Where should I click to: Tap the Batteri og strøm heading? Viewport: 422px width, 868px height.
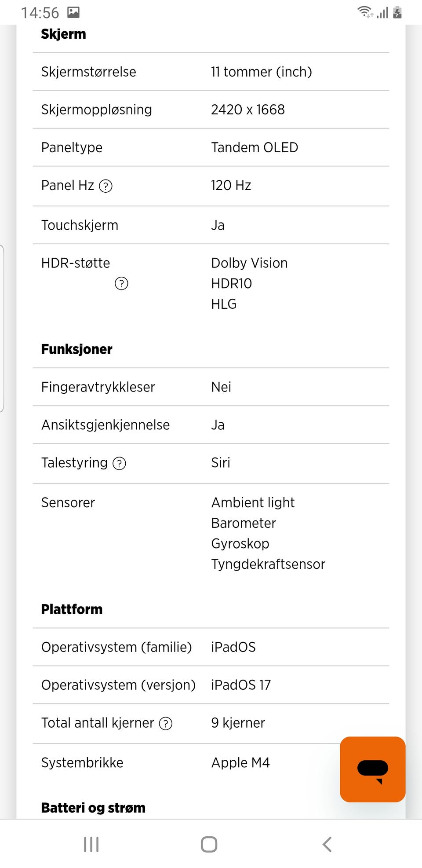(x=93, y=808)
